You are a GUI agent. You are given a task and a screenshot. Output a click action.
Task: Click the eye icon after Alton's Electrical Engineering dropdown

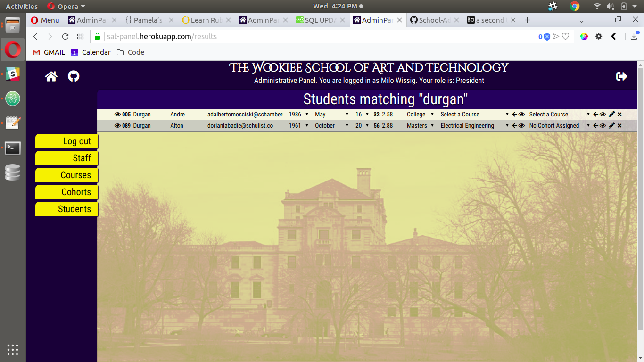point(521,125)
